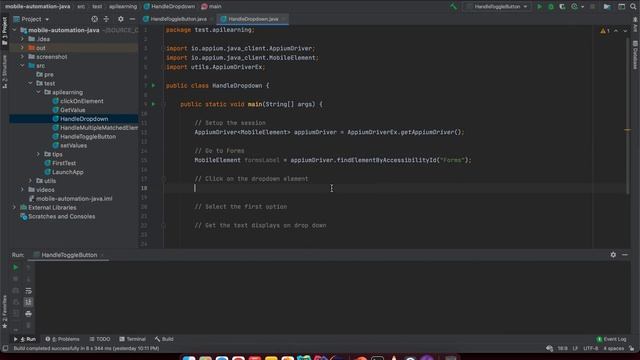Click Select Opened File target icon
Viewport: 640px width, 360px height.
(x=95, y=19)
